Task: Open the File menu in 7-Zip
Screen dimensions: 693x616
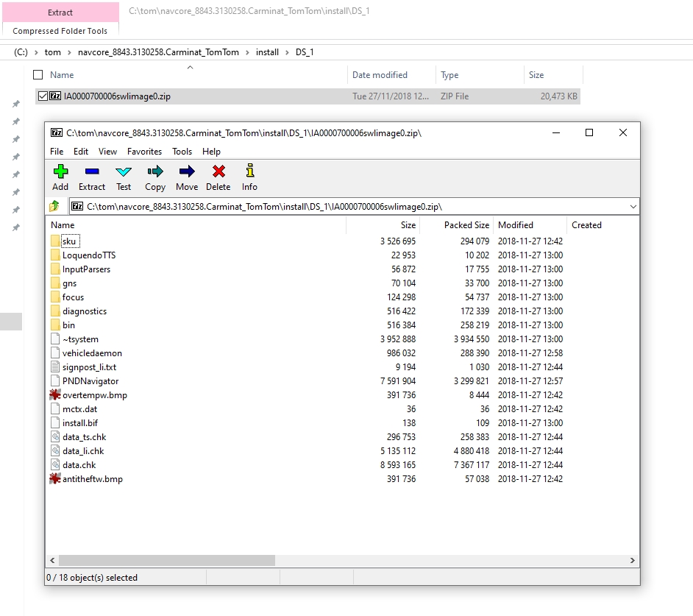Action: point(57,151)
